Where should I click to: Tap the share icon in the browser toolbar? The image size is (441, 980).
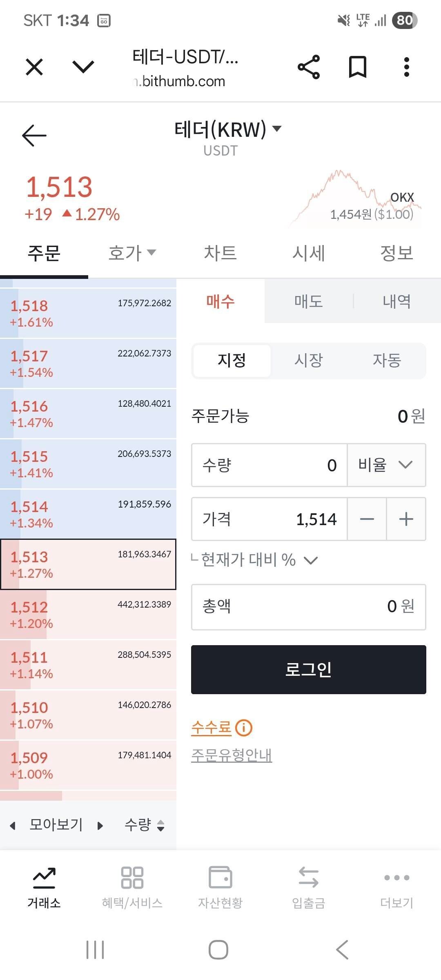point(309,67)
